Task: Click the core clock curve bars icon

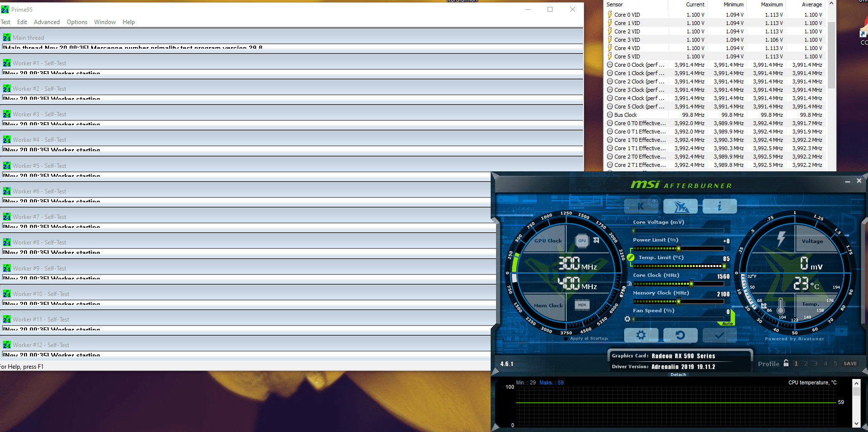Action: (x=630, y=284)
